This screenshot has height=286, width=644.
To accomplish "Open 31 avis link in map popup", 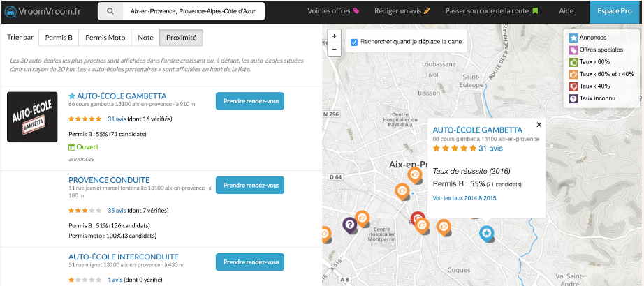I will (x=490, y=148).
